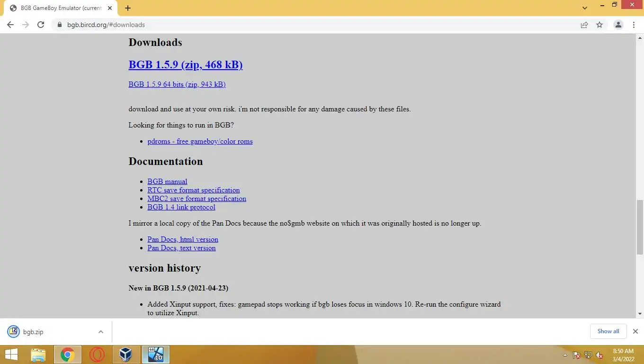Share this page from the address bar

click(584, 25)
